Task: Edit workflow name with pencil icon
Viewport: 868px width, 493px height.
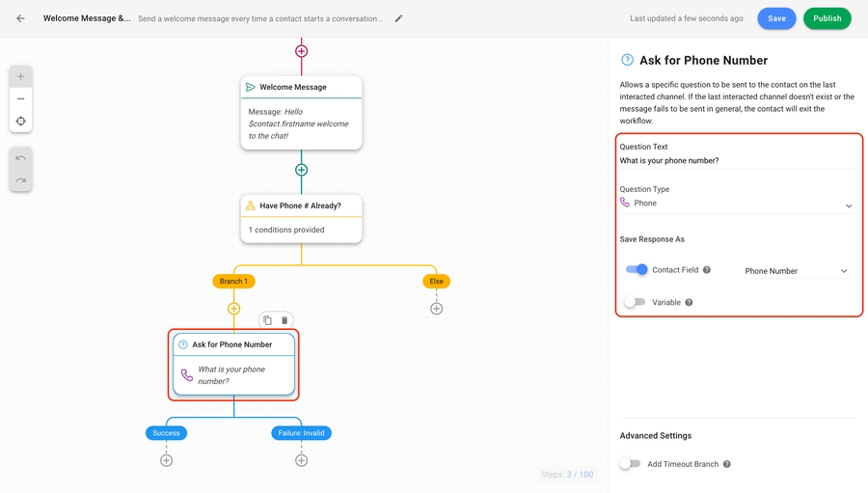Action: pyautogui.click(x=399, y=18)
